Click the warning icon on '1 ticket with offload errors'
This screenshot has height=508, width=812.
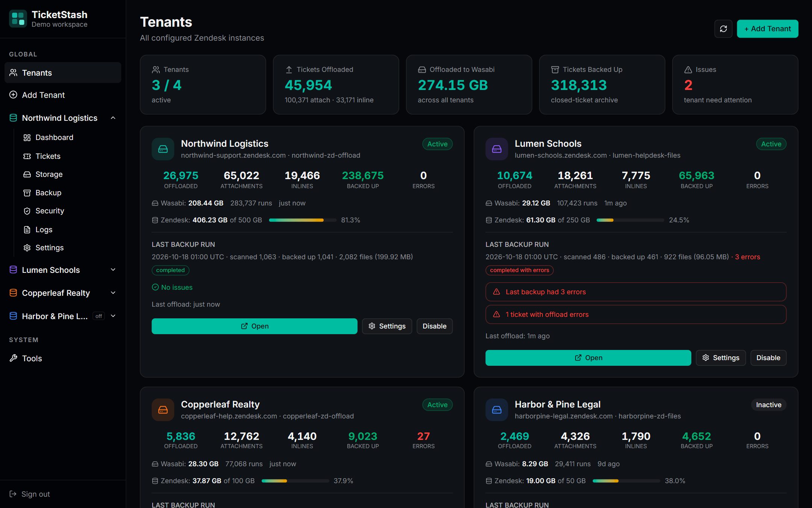click(496, 314)
